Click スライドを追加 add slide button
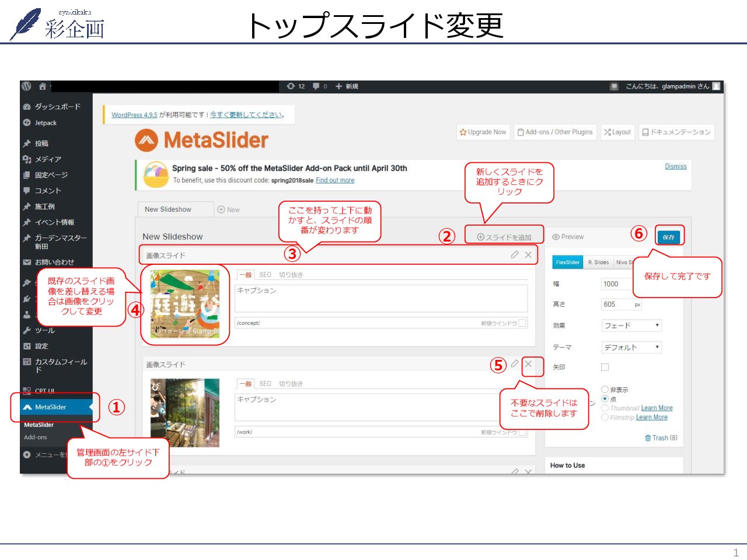Image resolution: width=747 pixels, height=560 pixels. coord(504,237)
